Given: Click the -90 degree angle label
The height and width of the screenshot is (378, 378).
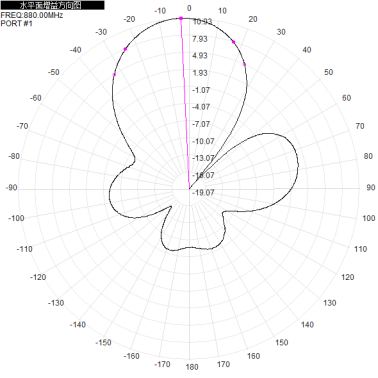Looking at the screenshot, I should click(11, 187).
